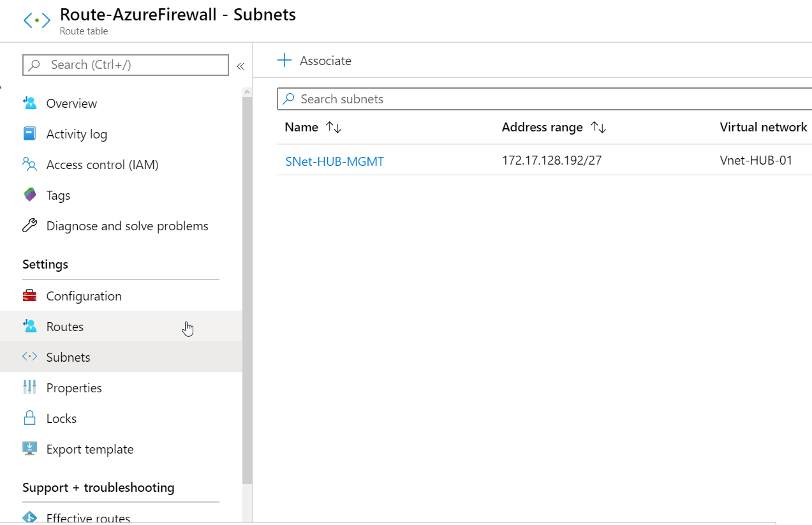Select Routes in the Settings menu

click(x=121, y=327)
